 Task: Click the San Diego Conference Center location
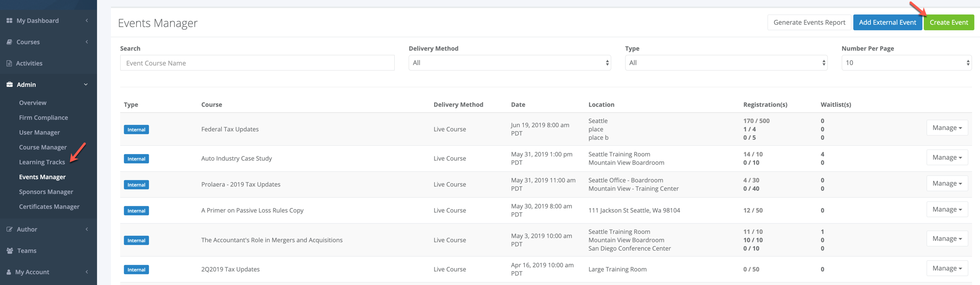[630, 248]
